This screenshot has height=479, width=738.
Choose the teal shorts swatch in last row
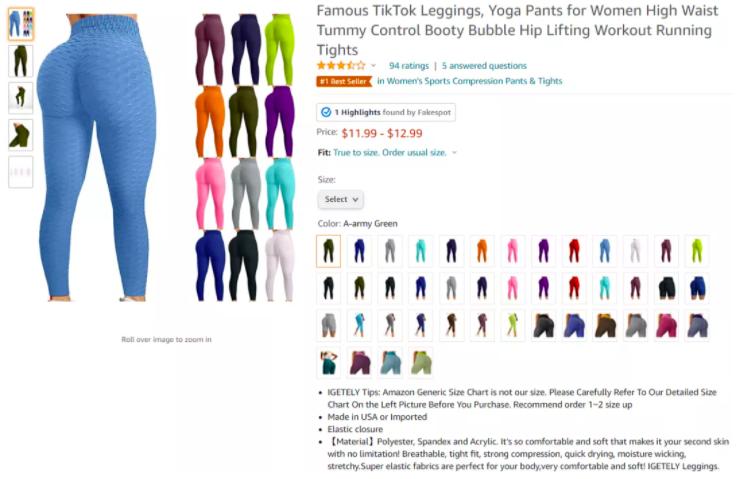point(329,362)
